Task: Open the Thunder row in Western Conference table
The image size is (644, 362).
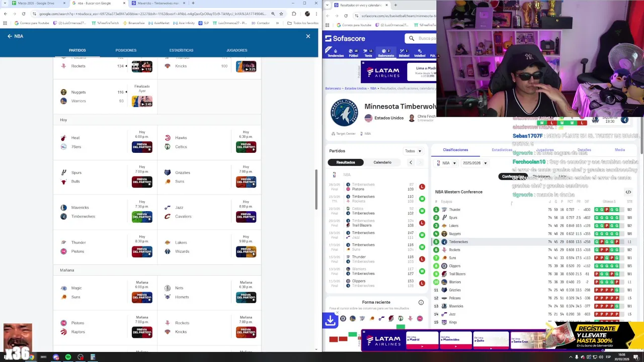Action: coord(533,210)
